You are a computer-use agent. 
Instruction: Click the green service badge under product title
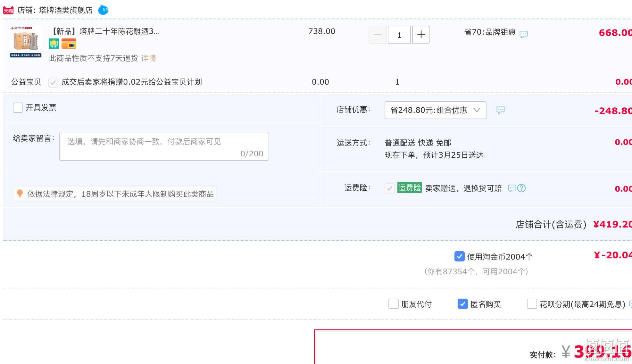pyautogui.click(x=54, y=44)
